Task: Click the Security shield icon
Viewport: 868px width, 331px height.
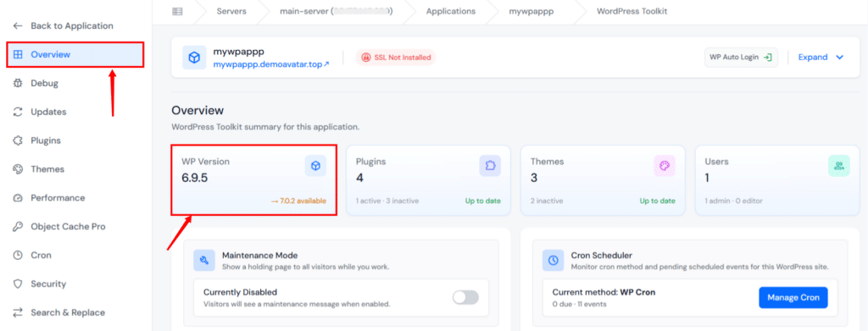Action: click(19, 284)
